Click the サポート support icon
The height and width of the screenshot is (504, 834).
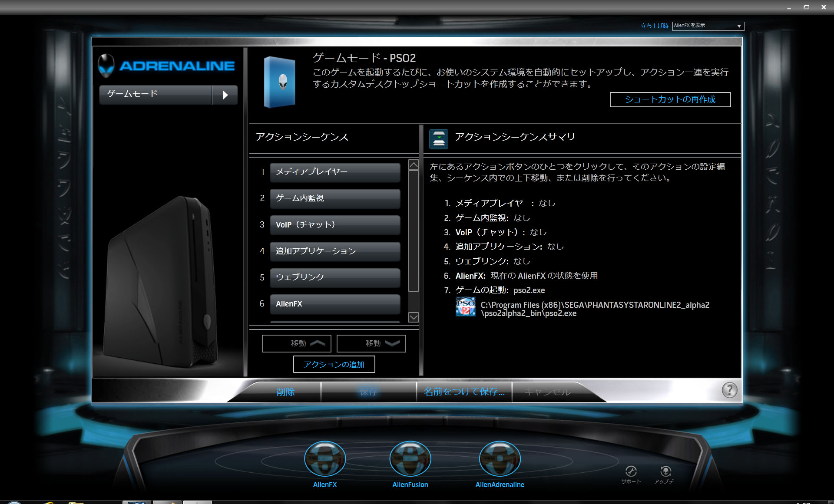pyautogui.click(x=631, y=472)
